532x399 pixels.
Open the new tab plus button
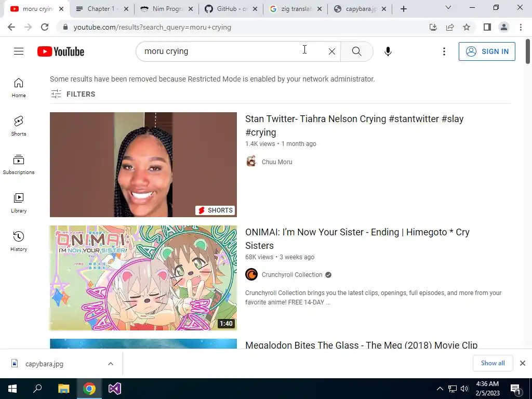(x=403, y=9)
